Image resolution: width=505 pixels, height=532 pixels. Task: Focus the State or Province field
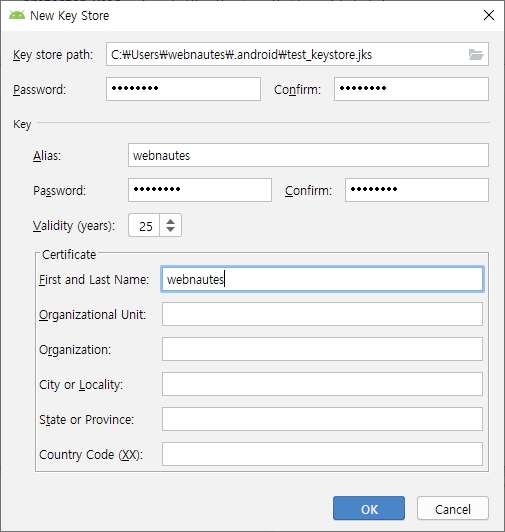(322, 419)
